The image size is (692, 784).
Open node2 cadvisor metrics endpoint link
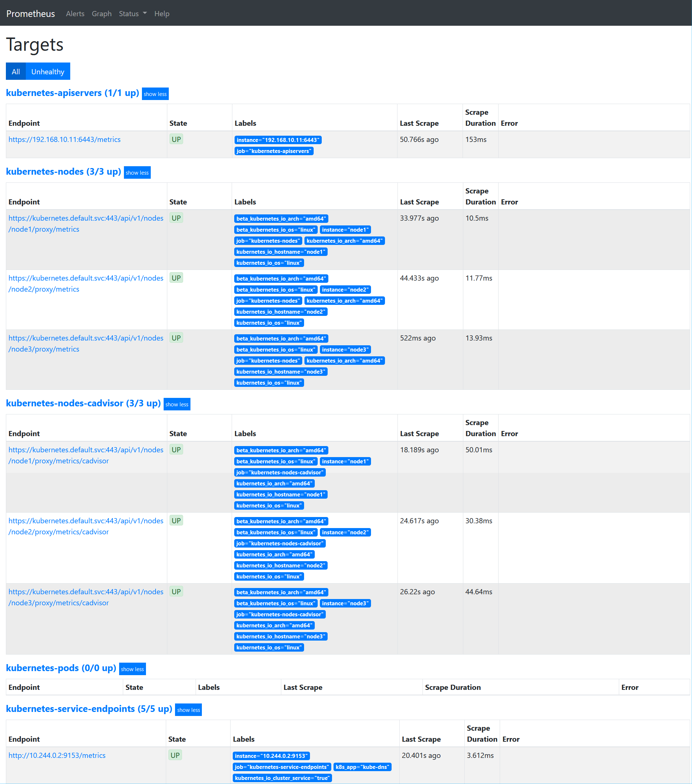point(85,526)
